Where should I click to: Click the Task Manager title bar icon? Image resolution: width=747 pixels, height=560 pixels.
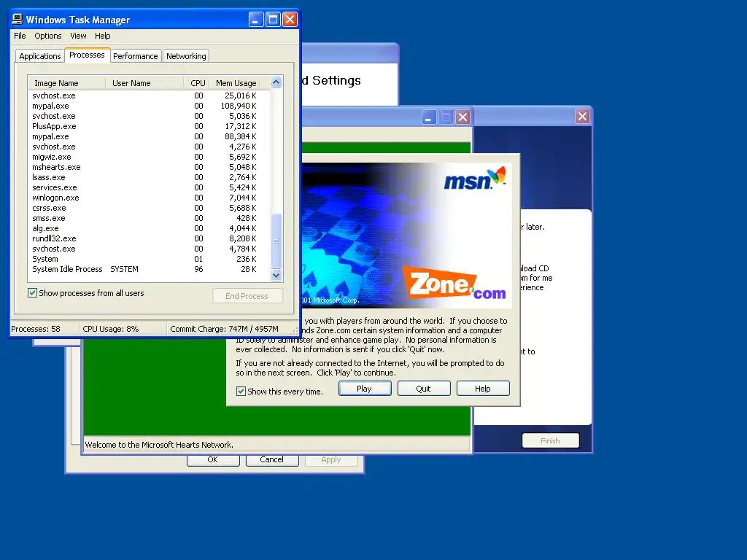(18, 19)
